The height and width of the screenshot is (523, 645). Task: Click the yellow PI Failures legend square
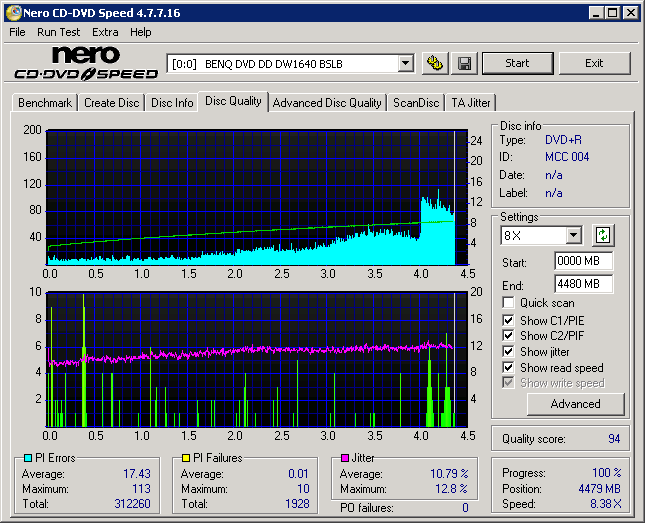coord(187,458)
